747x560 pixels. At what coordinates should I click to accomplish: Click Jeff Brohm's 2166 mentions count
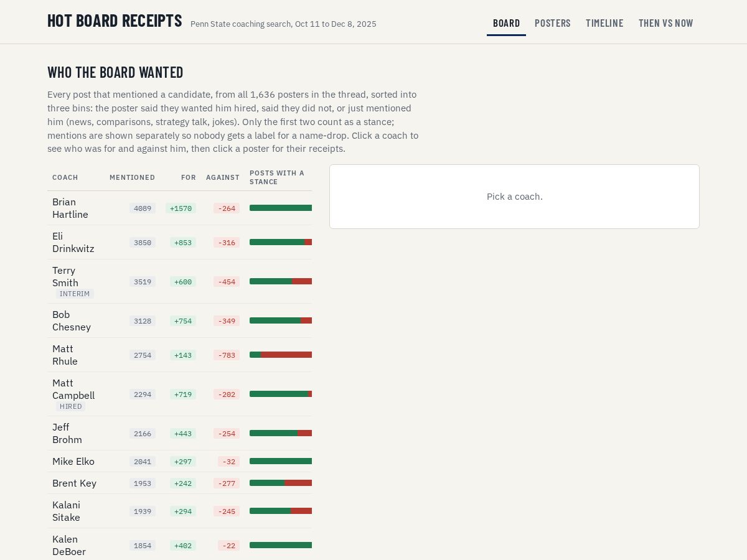tap(143, 434)
